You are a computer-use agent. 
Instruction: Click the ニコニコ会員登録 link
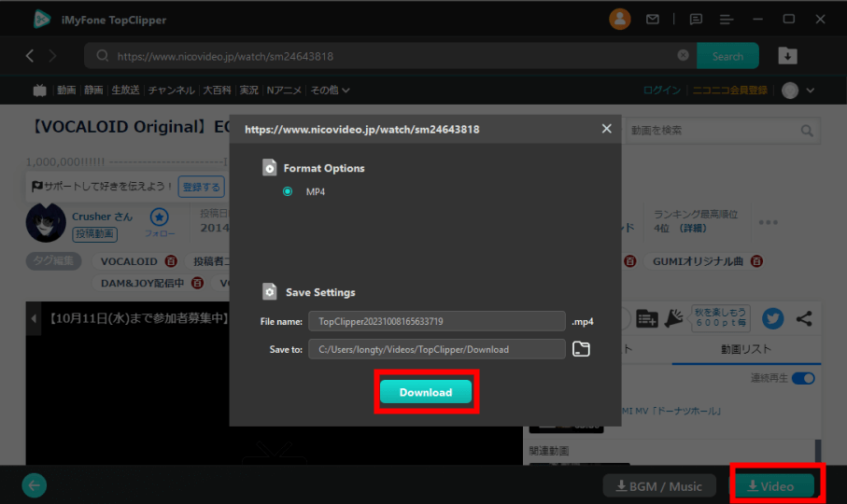[729, 91]
